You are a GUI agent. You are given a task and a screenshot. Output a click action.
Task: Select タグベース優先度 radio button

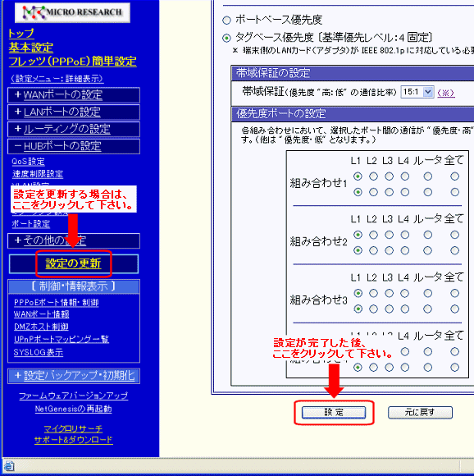tap(226, 38)
